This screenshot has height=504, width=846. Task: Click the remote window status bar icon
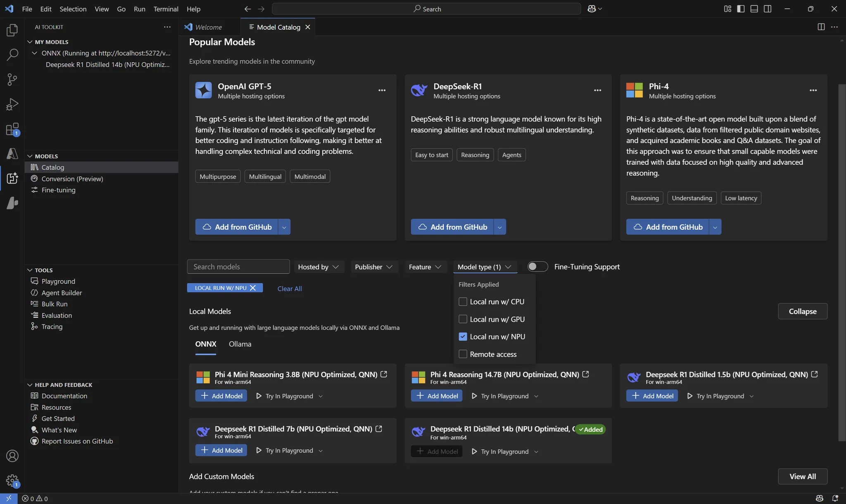pyautogui.click(x=9, y=498)
